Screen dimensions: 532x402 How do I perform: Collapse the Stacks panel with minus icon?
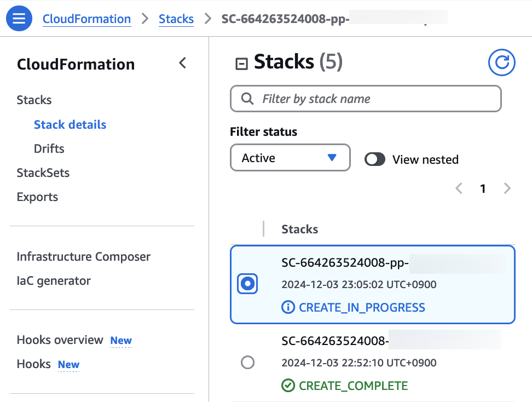click(x=241, y=64)
